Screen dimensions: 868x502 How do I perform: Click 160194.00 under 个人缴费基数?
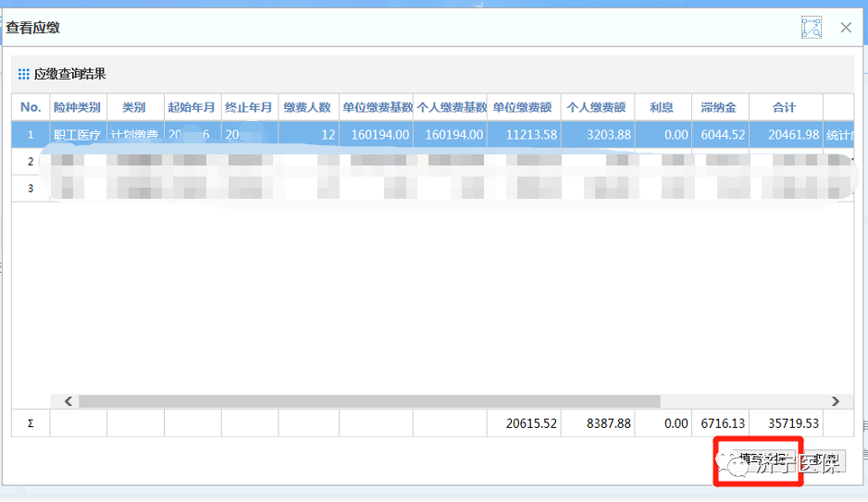pyautogui.click(x=450, y=134)
